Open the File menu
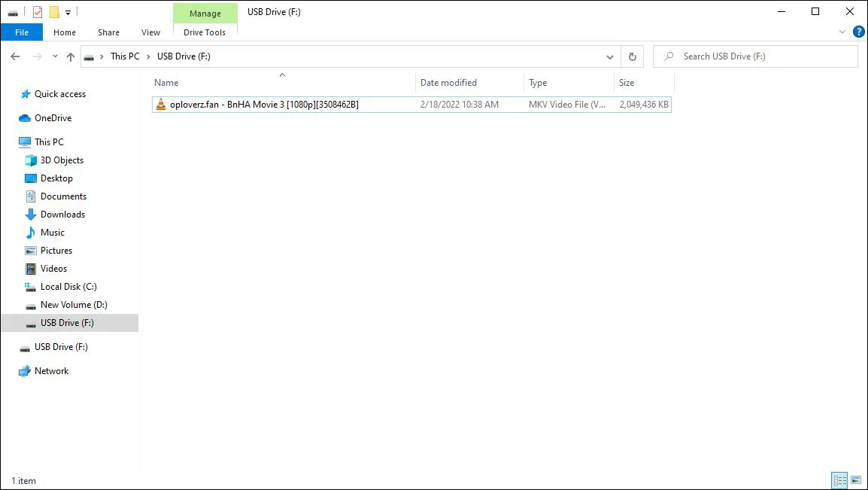This screenshot has width=868, height=490. pyautogui.click(x=22, y=32)
